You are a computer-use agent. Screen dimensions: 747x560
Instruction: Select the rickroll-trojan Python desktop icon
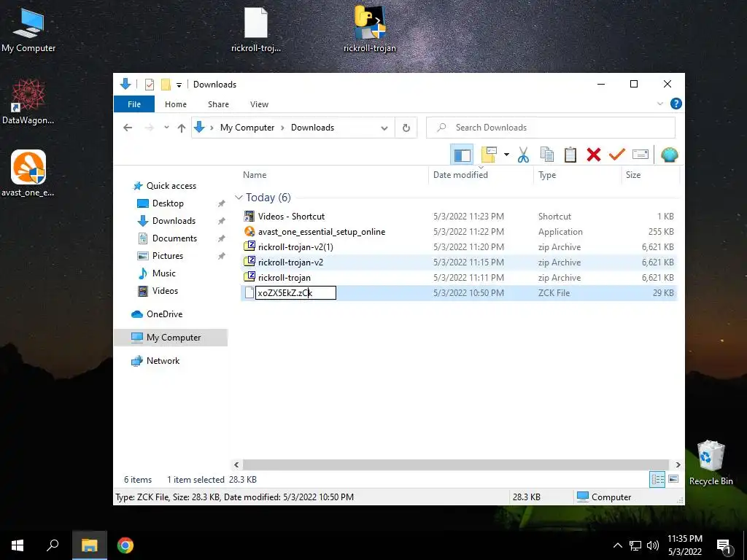tap(370, 29)
